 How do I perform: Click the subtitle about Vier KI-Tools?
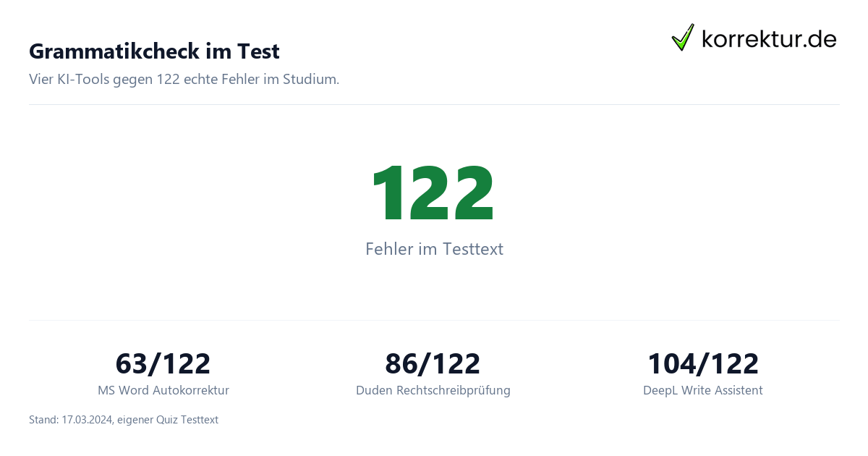pyautogui.click(x=184, y=79)
